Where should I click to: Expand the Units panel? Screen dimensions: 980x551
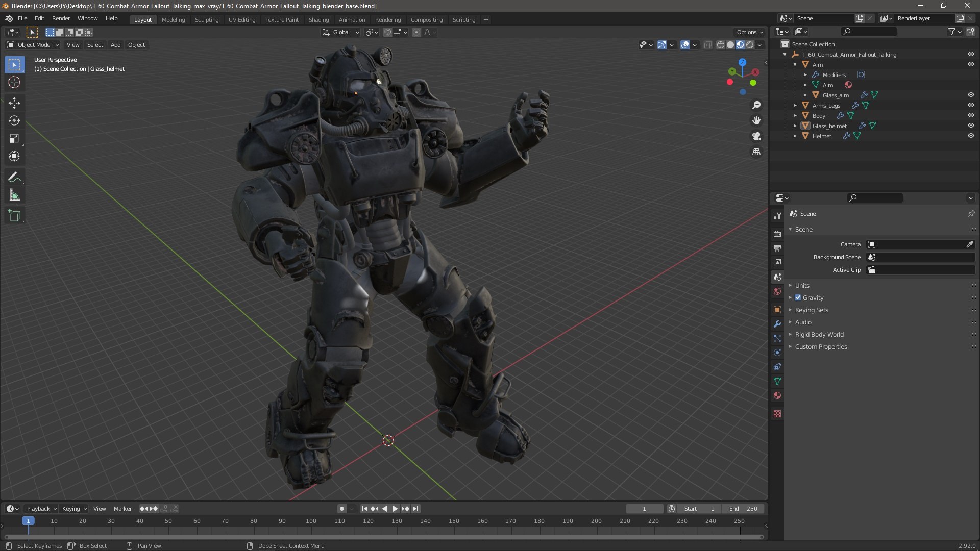click(802, 285)
